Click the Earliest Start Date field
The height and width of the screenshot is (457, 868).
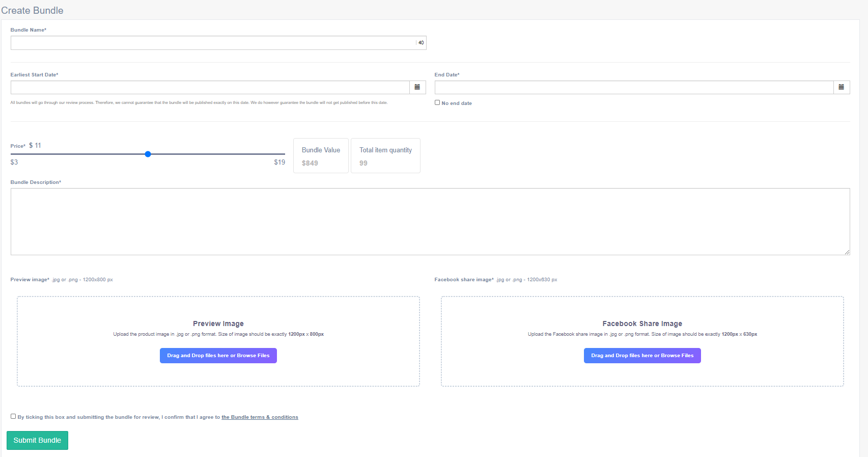[x=210, y=87]
